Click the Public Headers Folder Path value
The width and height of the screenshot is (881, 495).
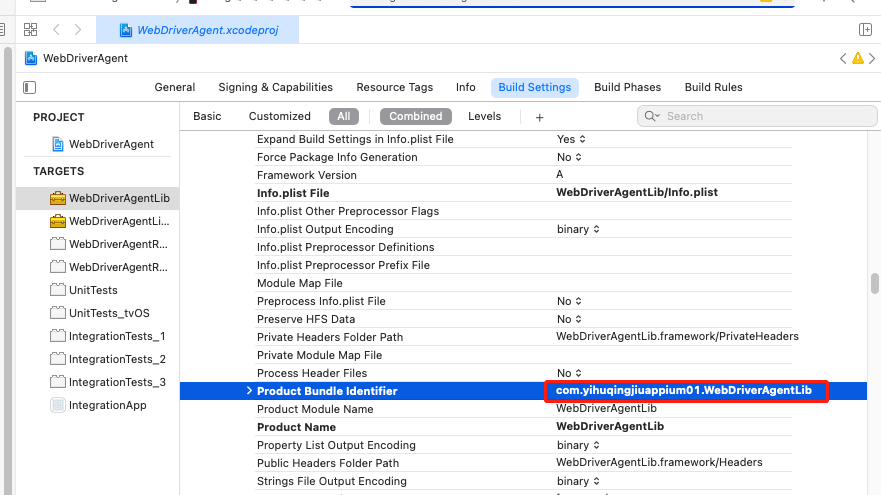[x=659, y=462]
